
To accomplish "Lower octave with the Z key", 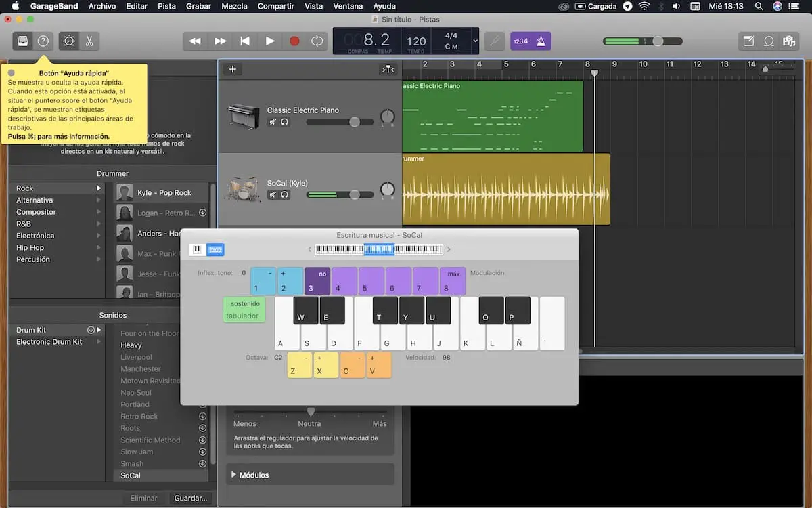I will pos(300,365).
